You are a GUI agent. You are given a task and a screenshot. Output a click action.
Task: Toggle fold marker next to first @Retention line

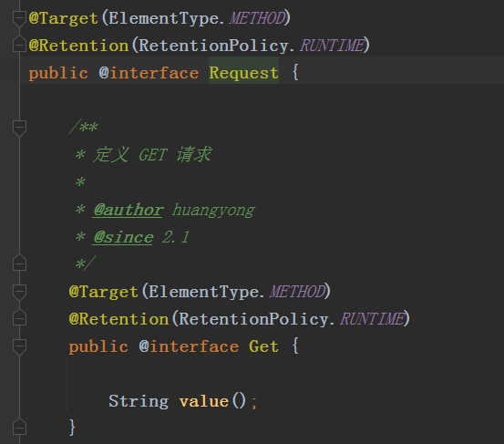click(19, 45)
